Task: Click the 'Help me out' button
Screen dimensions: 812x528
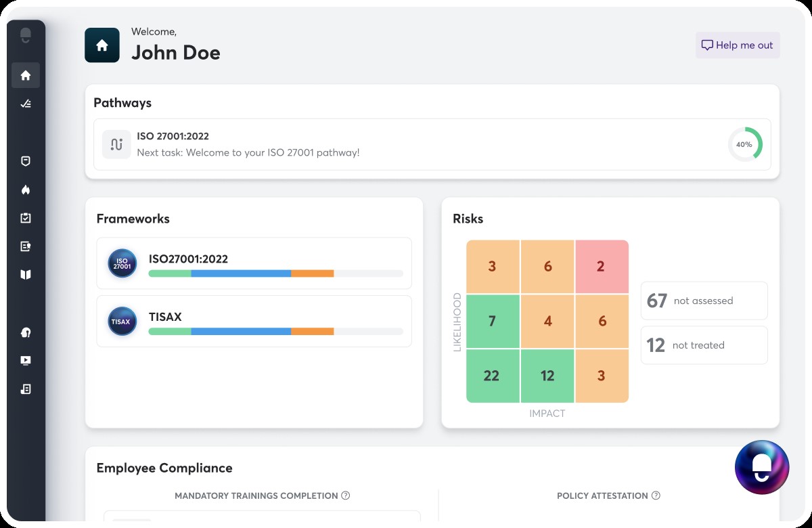Action: click(x=738, y=45)
